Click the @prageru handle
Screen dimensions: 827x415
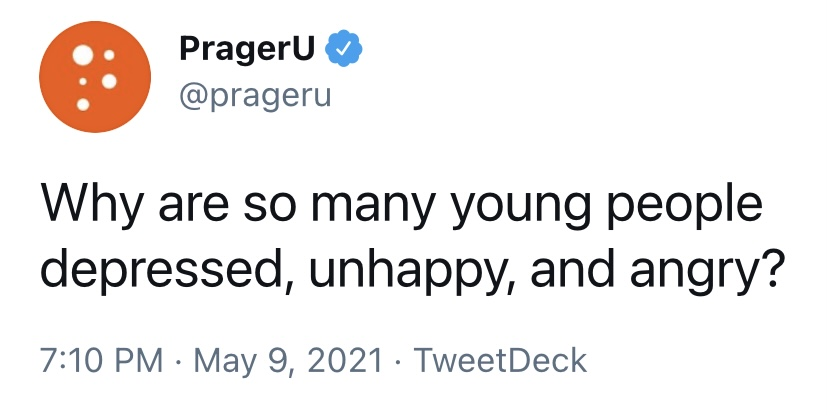[x=254, y=97]
